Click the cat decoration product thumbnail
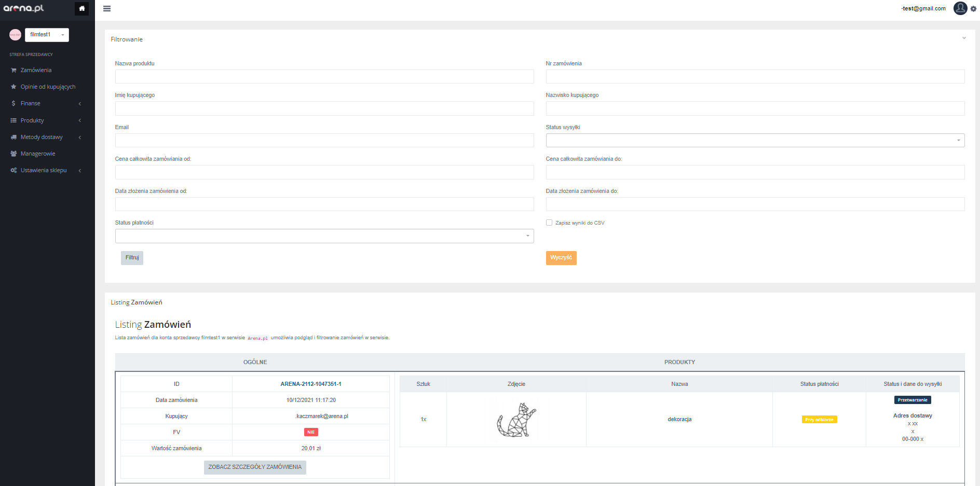980x486 pixels. pyautogui.click(x=516, y=419)
